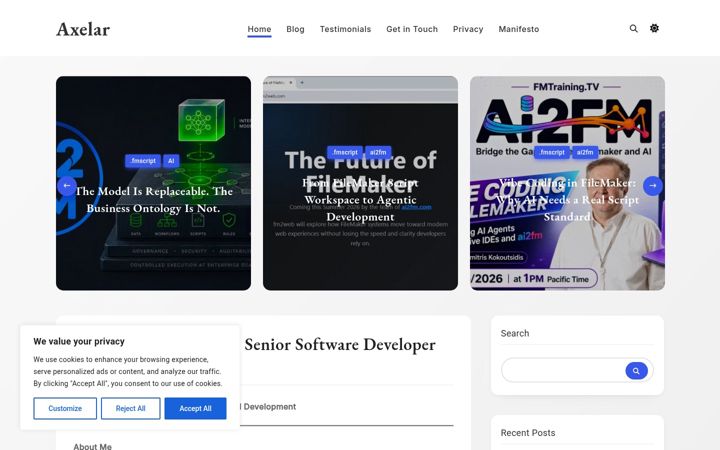Select the Home menu item
This screenshot has width=720, height=450.
pos(259,29)
